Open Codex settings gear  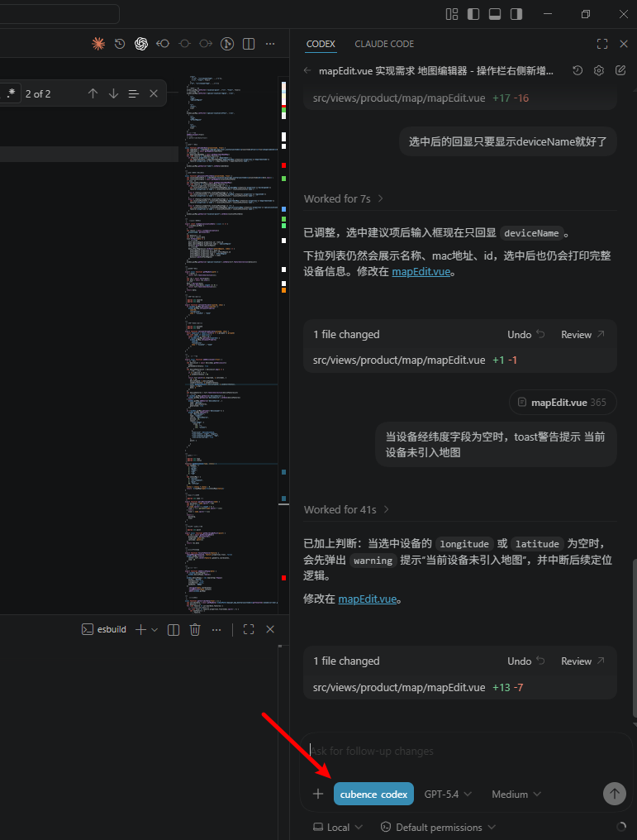599,71
